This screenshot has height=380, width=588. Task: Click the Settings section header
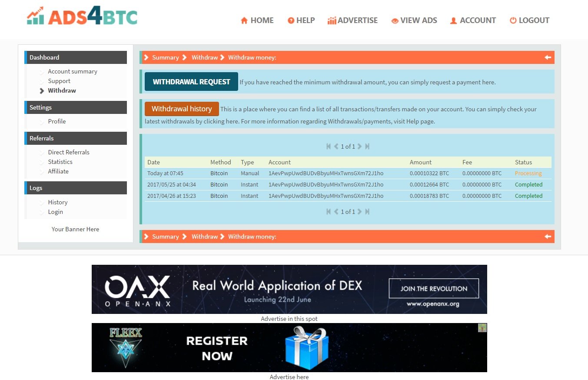[76, 107]
